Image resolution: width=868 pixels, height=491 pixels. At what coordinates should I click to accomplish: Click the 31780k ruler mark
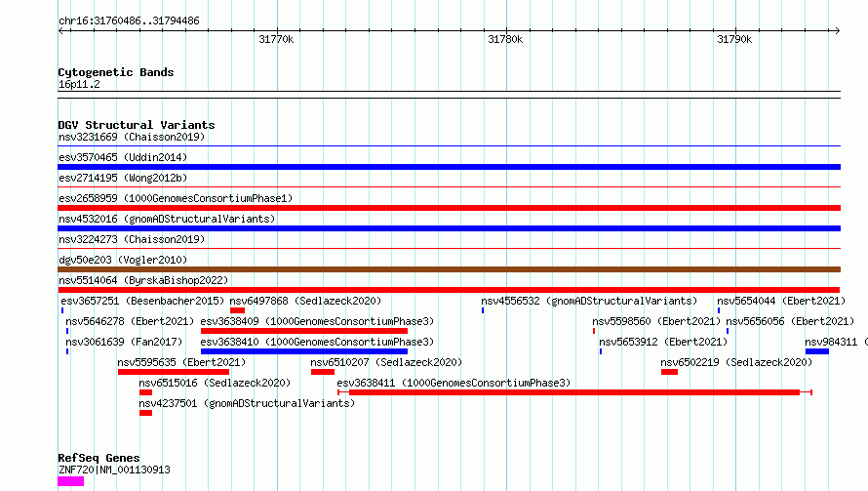click(505, 39)
